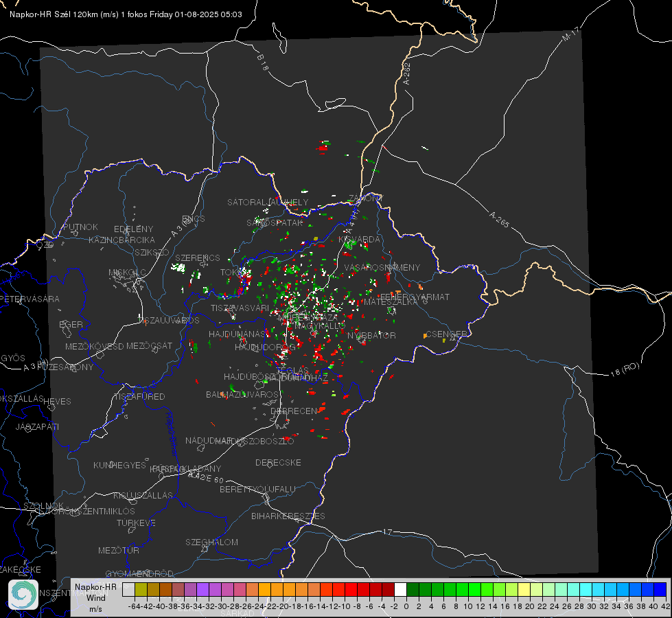Click the KISVÁRDA city label
The height and width of the screenshot is (618, 672).
click(359, 239)
